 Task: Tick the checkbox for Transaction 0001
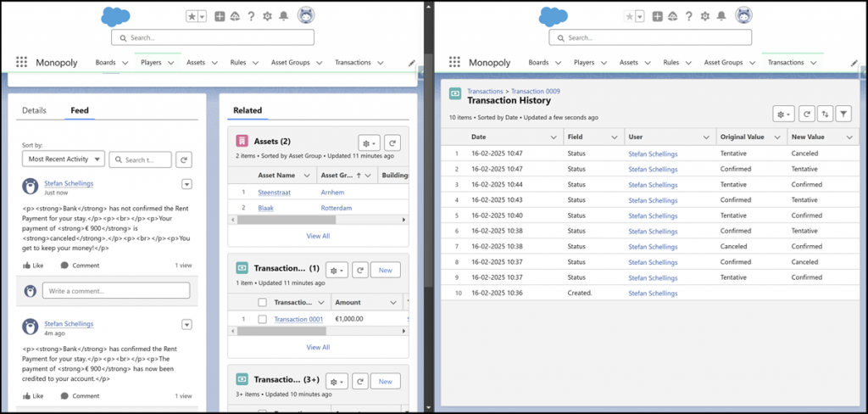click(263, 319)
